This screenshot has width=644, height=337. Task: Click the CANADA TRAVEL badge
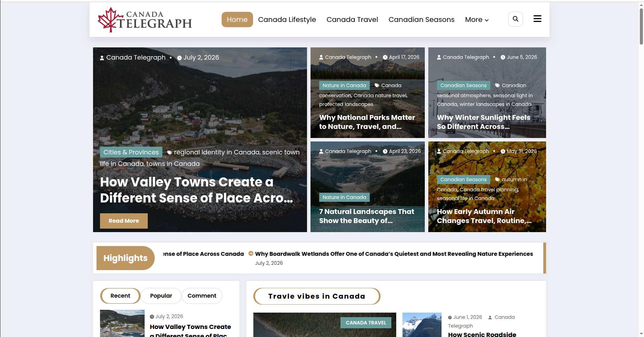[366, 323]
